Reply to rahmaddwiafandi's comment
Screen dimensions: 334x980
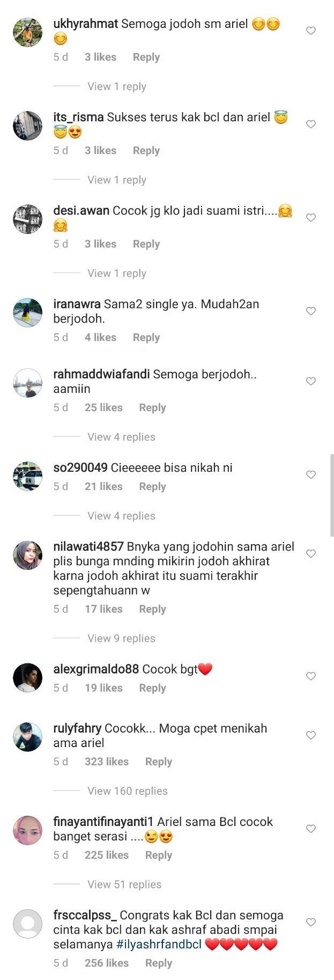coord(152,407)
